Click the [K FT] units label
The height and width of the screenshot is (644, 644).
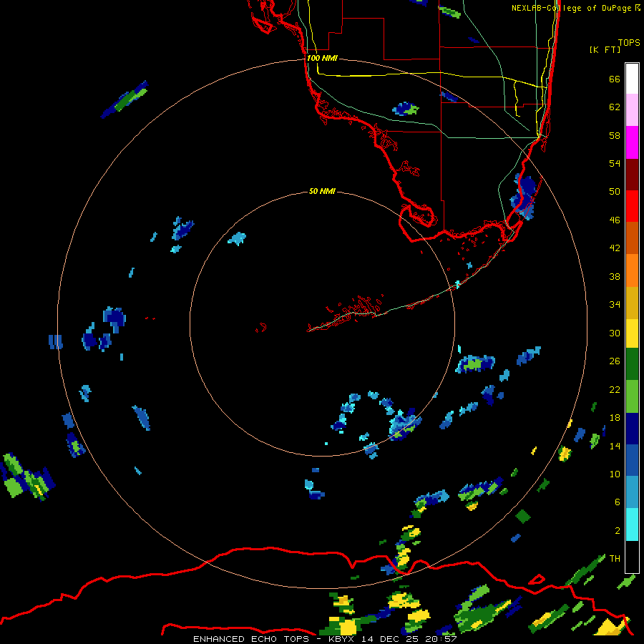[x=605, y=49]
